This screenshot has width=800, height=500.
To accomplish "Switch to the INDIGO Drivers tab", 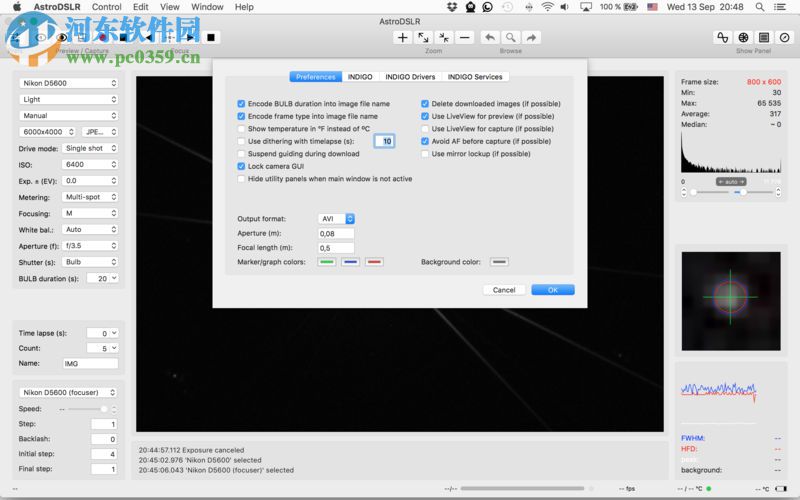I will point(410,77).
